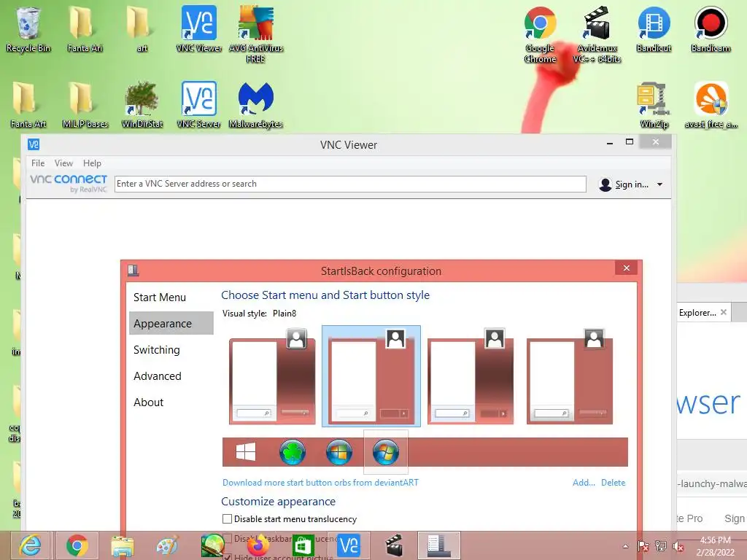Launch the VNC Viewer desktop shortcut
The height and width of the screenshot is (560, 747).
(198, 29)
